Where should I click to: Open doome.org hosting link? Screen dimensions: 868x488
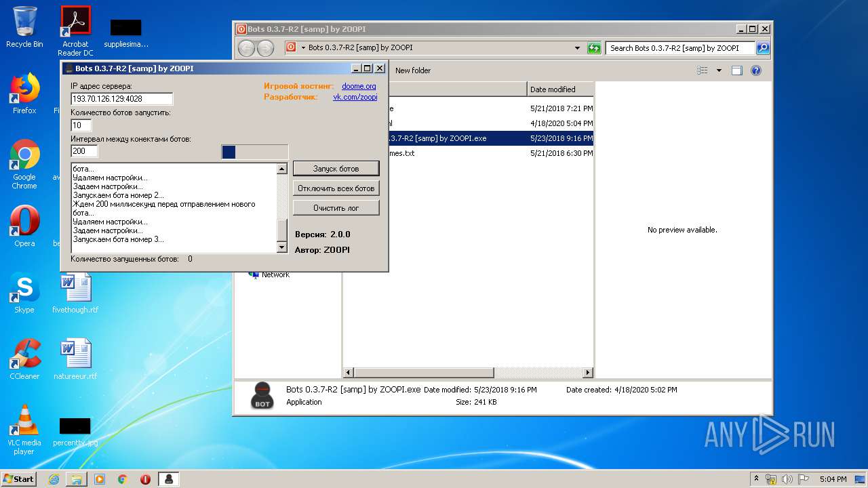[x=359, y=86]
